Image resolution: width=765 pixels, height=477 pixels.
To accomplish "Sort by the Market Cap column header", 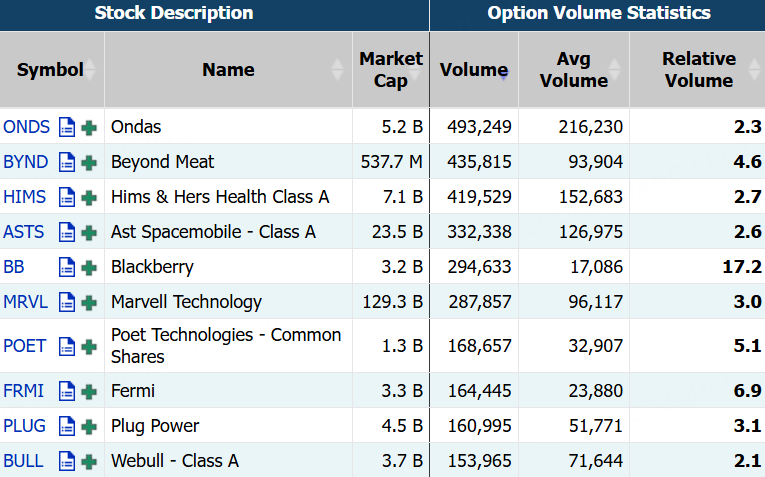I will [x=391, y=70].
